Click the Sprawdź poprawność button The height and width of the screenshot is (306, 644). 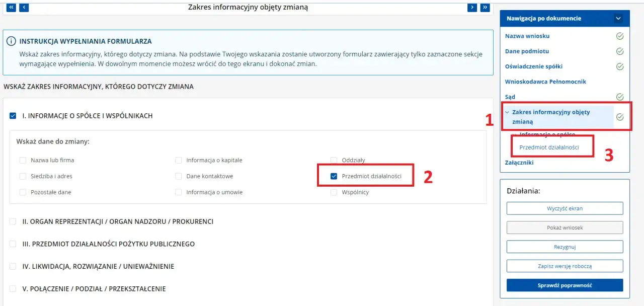coord(565,285)
